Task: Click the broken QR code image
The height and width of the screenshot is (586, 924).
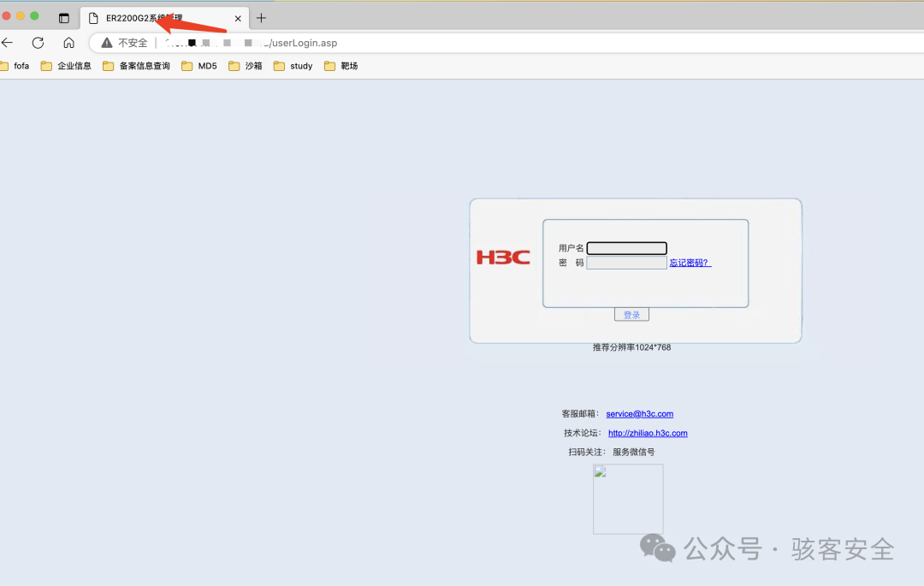Action: (x=628, y=499)
